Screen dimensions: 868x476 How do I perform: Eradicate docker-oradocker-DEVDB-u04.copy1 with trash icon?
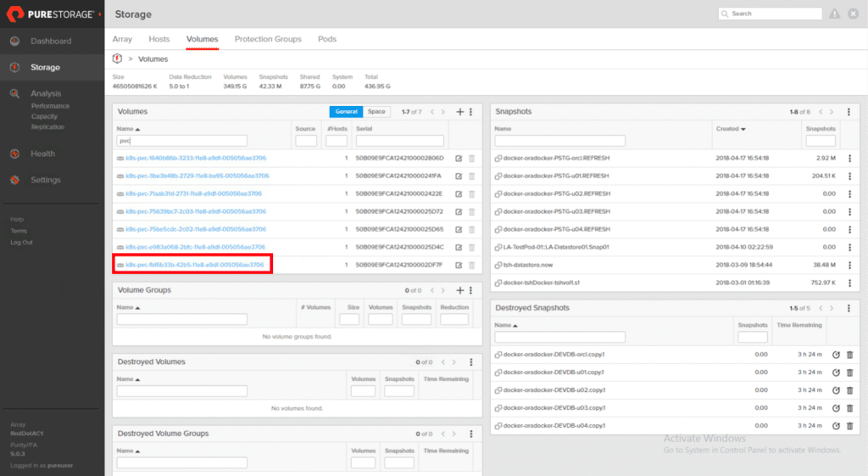(849, 426)
